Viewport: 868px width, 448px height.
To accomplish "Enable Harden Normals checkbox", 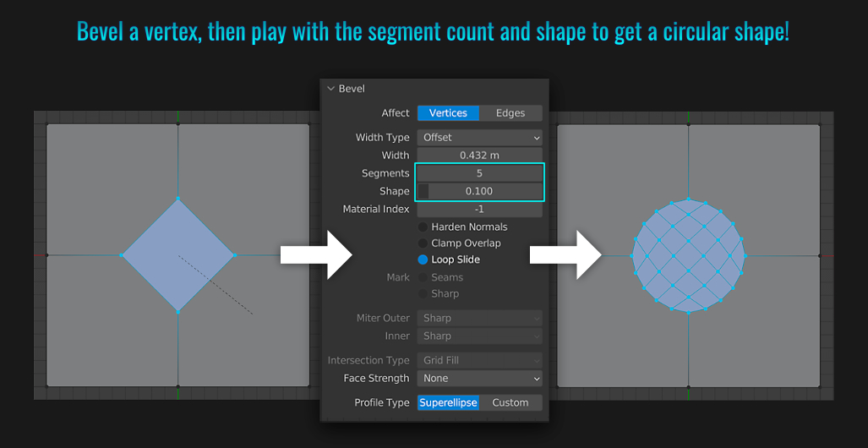I will (x=423, y=227).
